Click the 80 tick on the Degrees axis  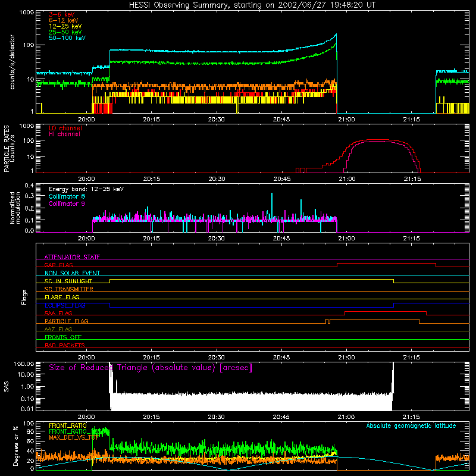click(31, 431)
